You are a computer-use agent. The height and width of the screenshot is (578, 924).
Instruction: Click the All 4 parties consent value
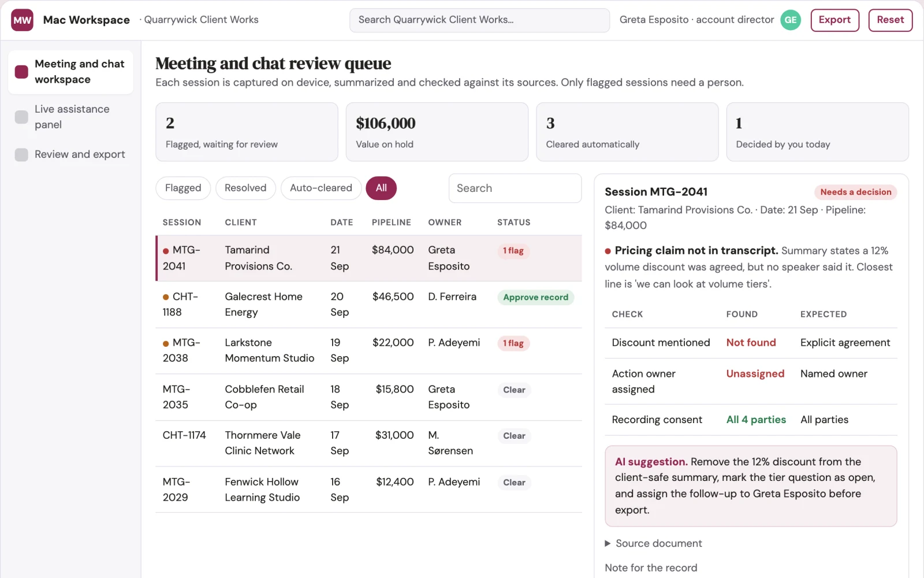point(756,420)
